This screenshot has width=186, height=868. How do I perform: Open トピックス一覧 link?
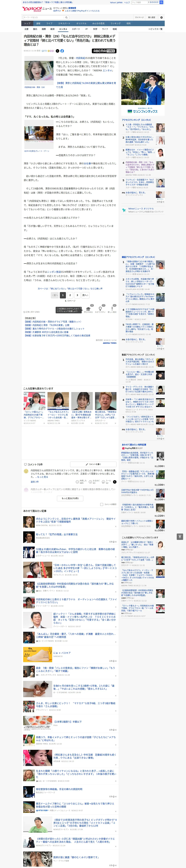(155, 29)
